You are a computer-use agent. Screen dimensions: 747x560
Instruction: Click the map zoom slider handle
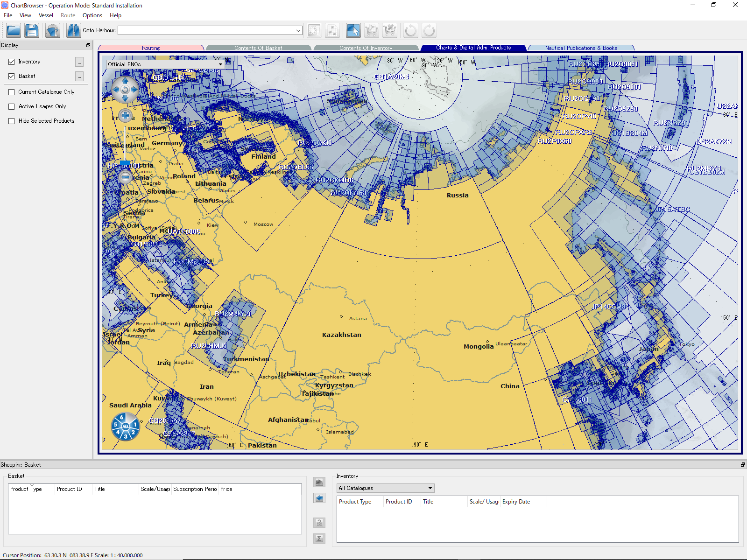(x=125, y=164)
